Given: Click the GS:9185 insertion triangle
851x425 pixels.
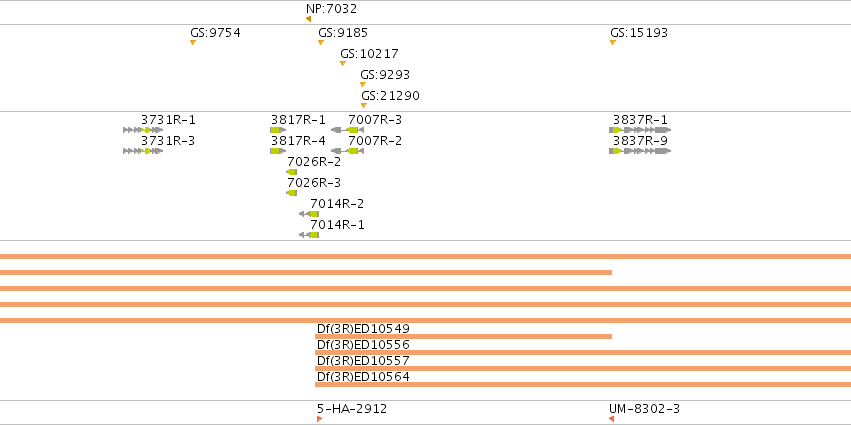Looking at the screenshot, I should tap(321, 42).
